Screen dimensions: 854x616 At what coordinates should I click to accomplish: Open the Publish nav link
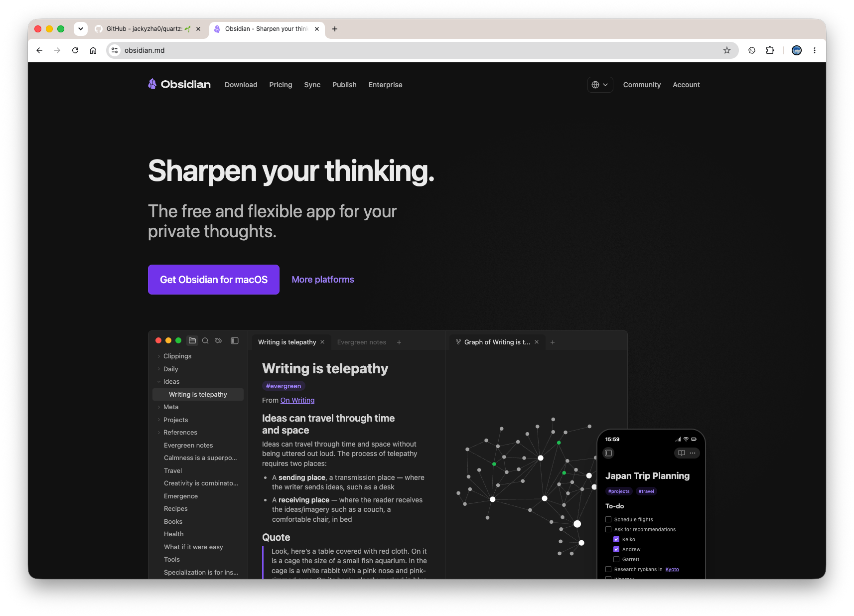click(344, 85)
